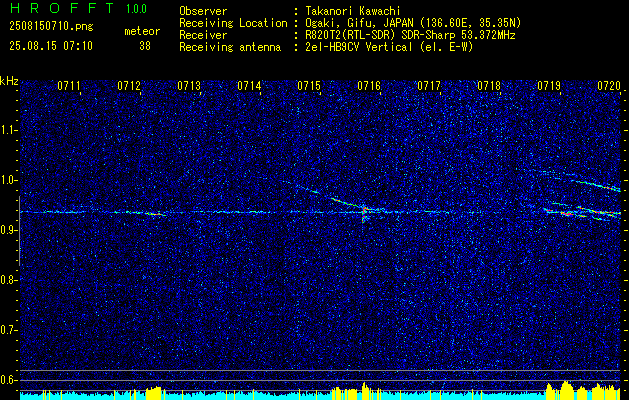629x400 pixels.
Task: Click the Observer field label
Action: pos(203,11)
